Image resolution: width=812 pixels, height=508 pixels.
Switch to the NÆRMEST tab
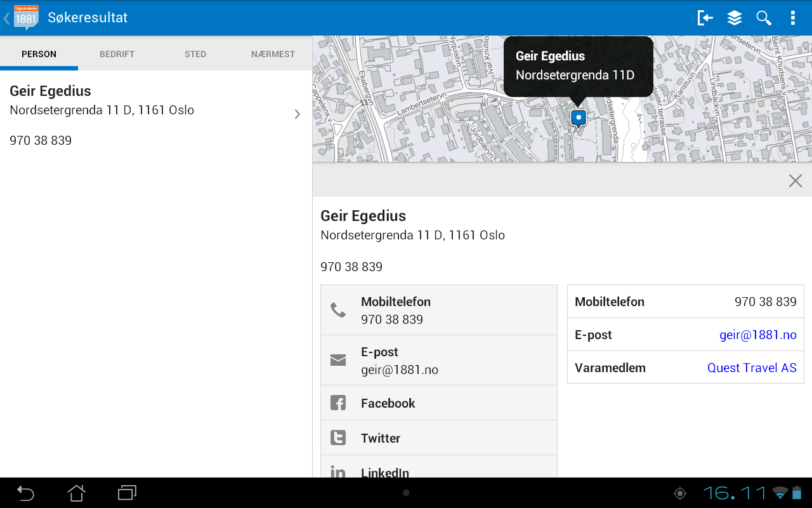coord(273,54)
